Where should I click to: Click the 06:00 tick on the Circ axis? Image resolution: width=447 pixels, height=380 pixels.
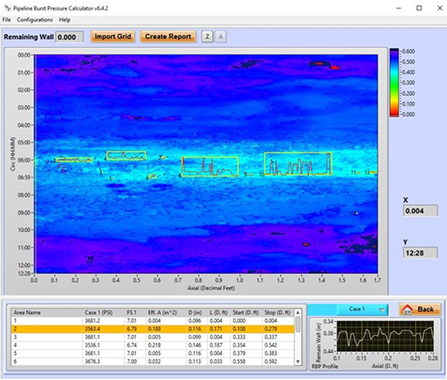click(24, 160)
